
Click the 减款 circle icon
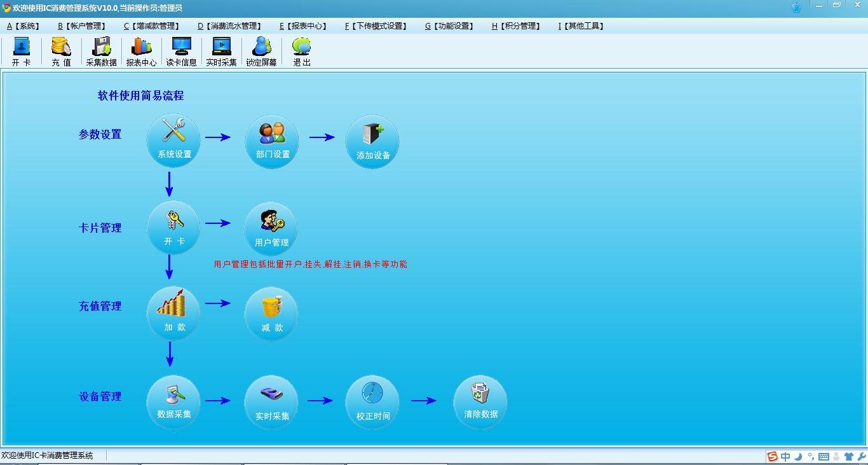pyautogui.click(x=271, y=314)
